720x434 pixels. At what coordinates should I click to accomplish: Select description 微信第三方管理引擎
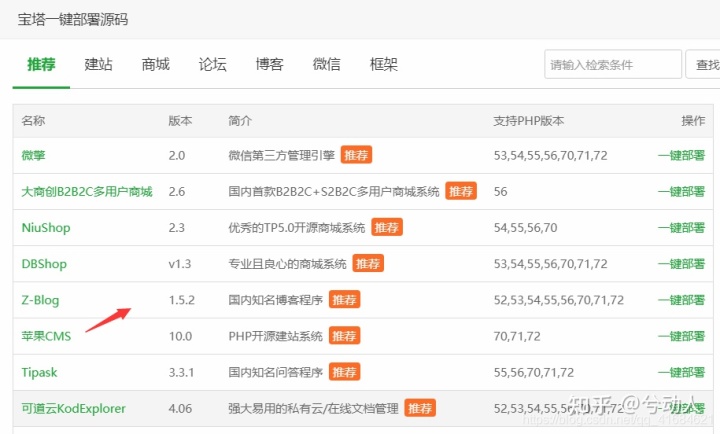(x=281, y=155)
